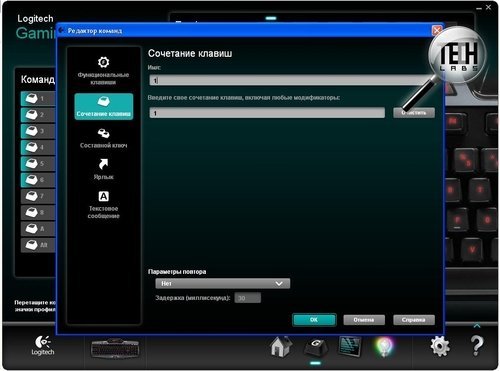Click the key combination input field

(x=267, y=113)
